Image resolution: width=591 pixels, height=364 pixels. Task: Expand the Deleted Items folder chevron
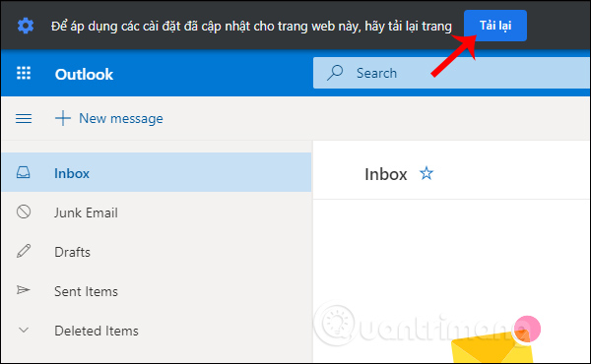[24, 331]
